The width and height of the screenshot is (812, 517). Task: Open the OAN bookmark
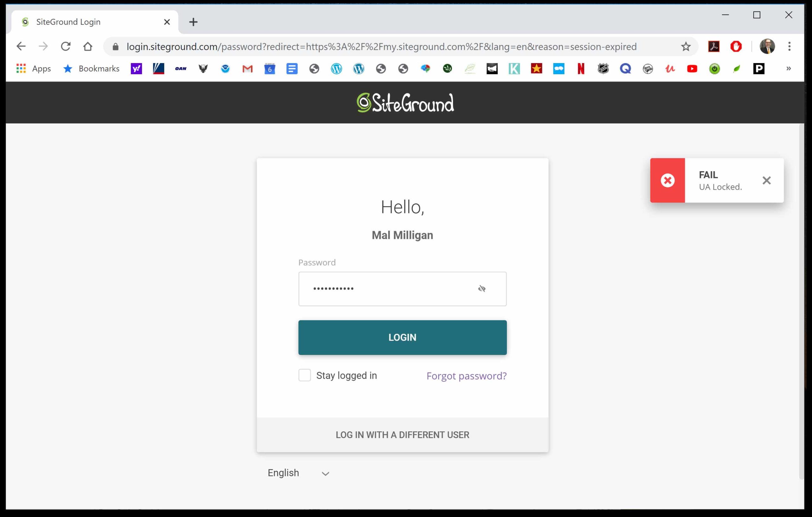pyautogui.click(x=181, y=69)
